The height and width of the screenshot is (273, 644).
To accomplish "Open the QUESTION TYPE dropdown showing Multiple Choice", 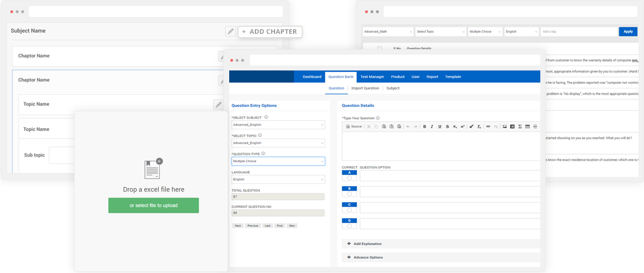I will pyautogui.click(x=278, y=161).
